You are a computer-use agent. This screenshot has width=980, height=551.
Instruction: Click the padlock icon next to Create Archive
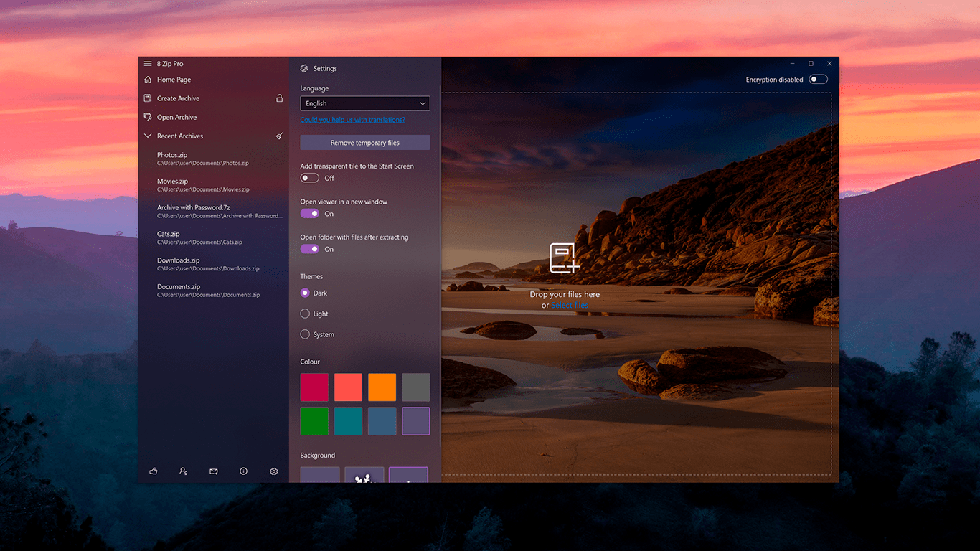click(280, 98)
